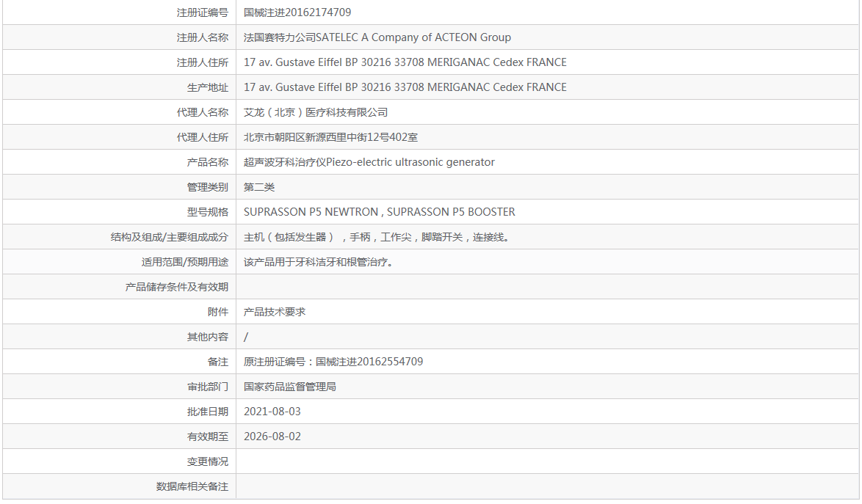Click model value SUPRASSON P5 NEWTRON, SUPRASSON P5 BOOSTER
The image size is (862, 504).
click(x=380, y=212)
